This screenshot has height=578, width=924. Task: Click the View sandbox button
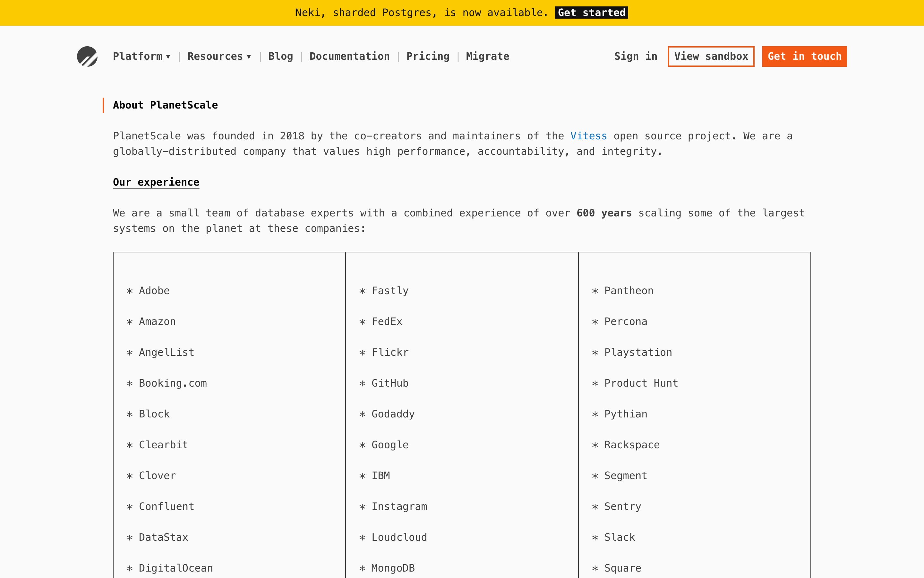tap(711, 57)
